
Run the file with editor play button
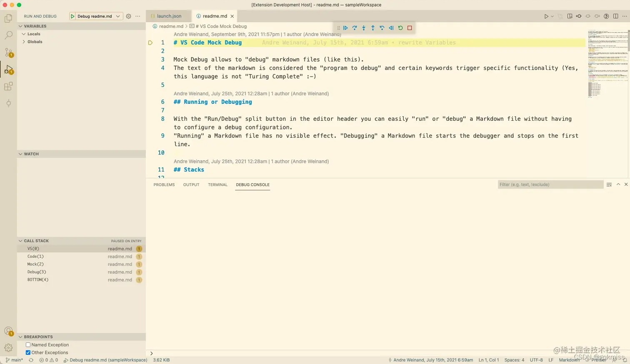[546, 16]
